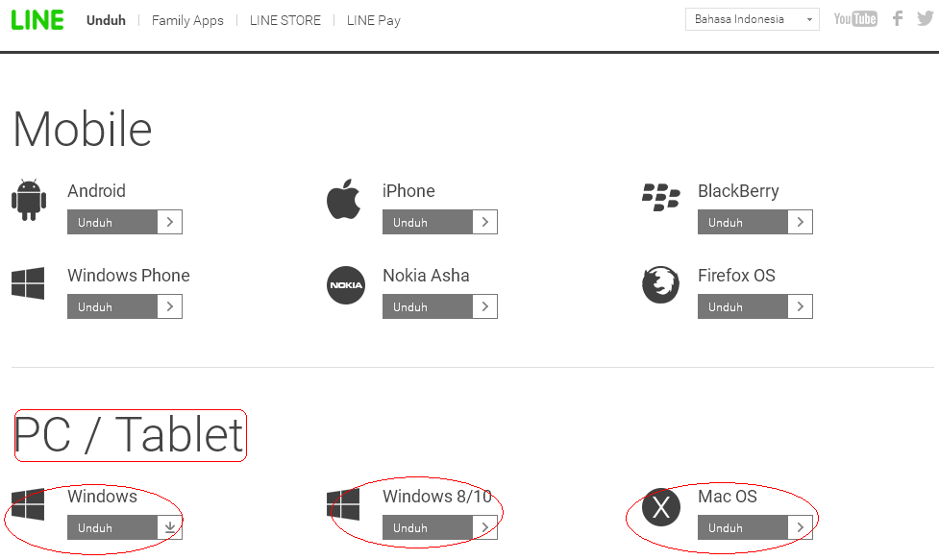Image resolution: width=939 pixels, height=560 pixels.
Task: Click Unduh button under Windows Phone
Action: pos(112,306)
